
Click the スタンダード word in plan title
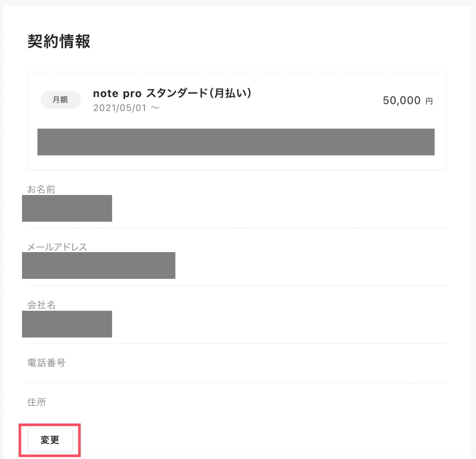point(177,93)
